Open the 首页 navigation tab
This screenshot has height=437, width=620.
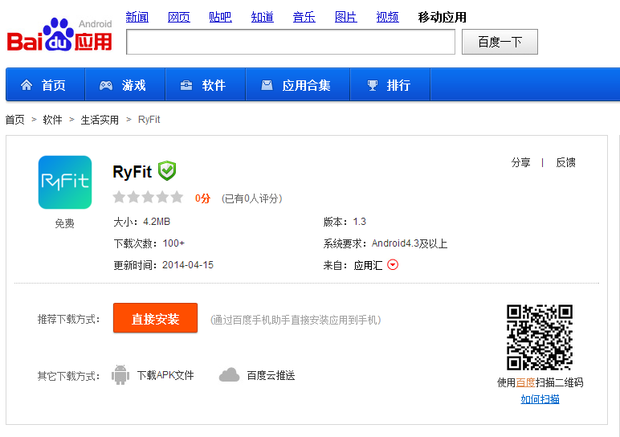click(43, 85)
